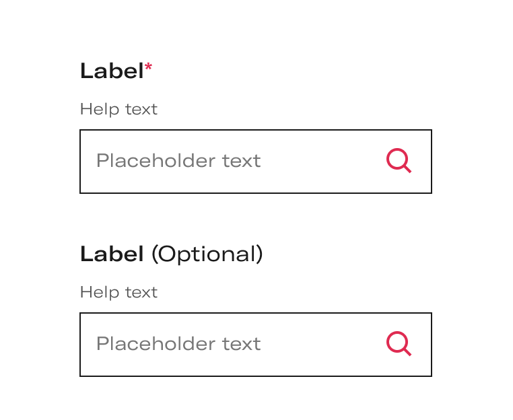Screen dimensions: 513x420
Task: Click the Help text under the optional Label
Action: pyautogui.click(x=118, y=292)
